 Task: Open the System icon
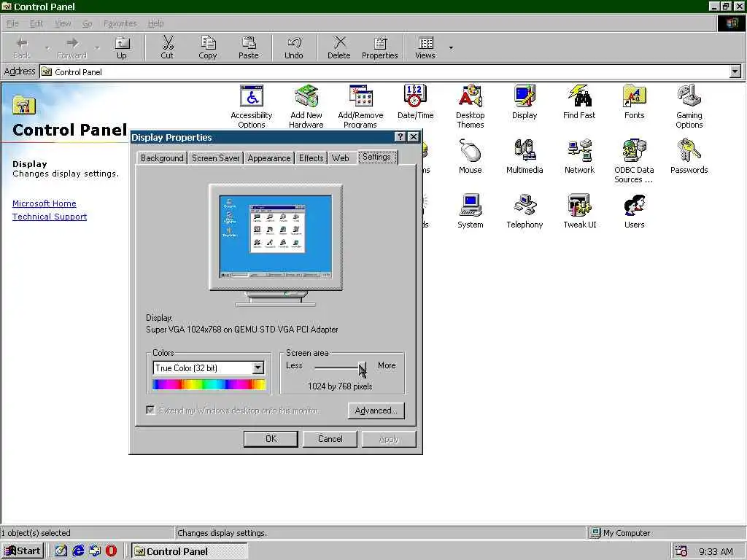[471, 211]
